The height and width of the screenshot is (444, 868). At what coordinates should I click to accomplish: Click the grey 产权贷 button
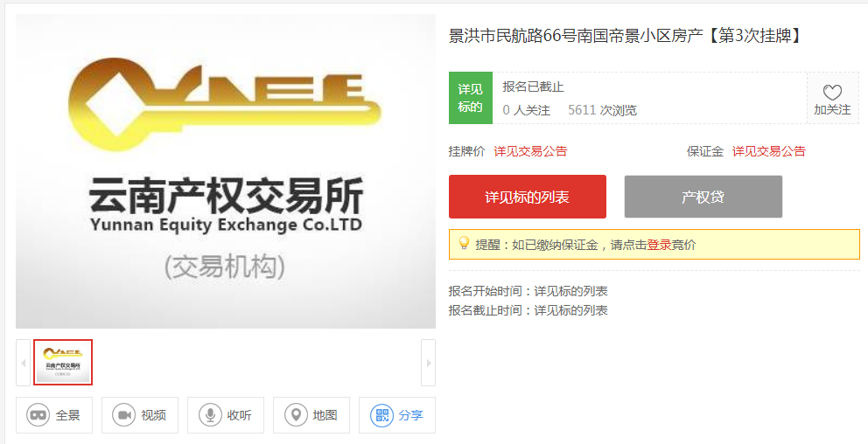703,197
